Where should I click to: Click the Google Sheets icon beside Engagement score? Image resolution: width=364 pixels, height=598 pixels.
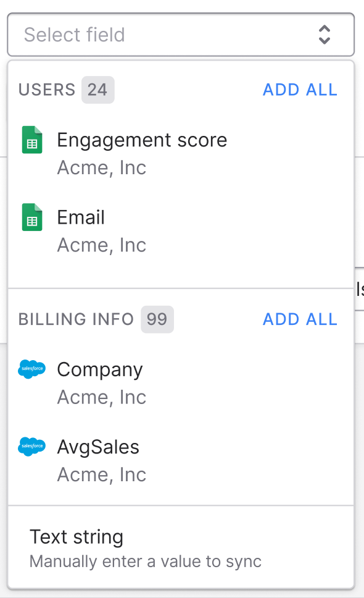click(x=32, y=140)
